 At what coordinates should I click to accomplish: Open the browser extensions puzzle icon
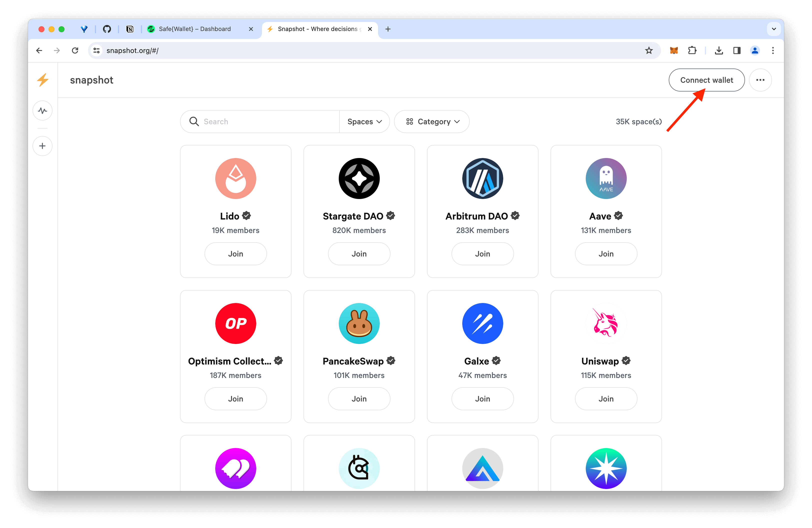(x=692, y=50)
